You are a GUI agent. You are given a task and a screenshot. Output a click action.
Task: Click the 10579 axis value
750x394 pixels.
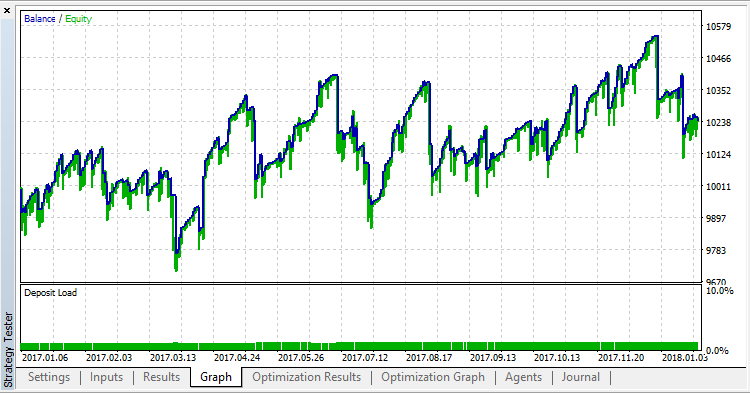pos(718,27)
